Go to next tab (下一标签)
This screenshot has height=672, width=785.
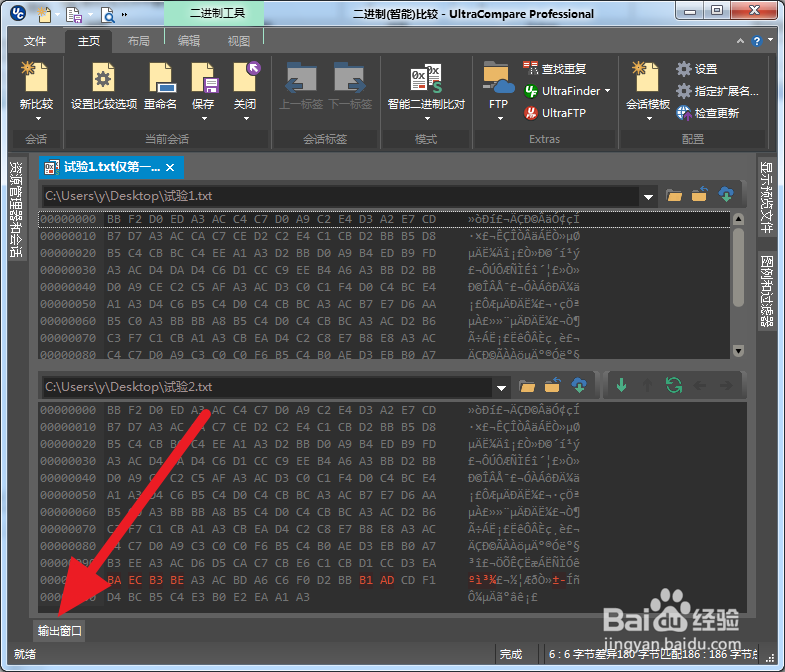(350, 86)
